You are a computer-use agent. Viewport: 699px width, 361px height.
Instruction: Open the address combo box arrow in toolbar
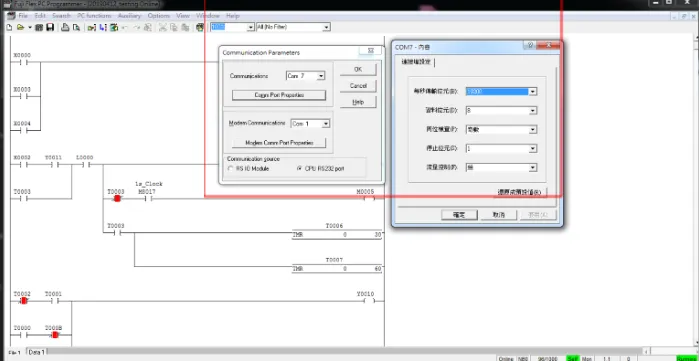pos(250,27)
